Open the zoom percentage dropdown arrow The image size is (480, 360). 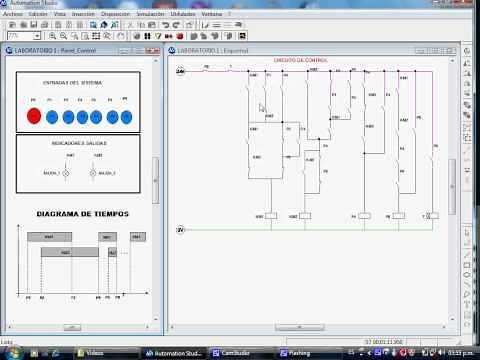[x=37, y=36]
